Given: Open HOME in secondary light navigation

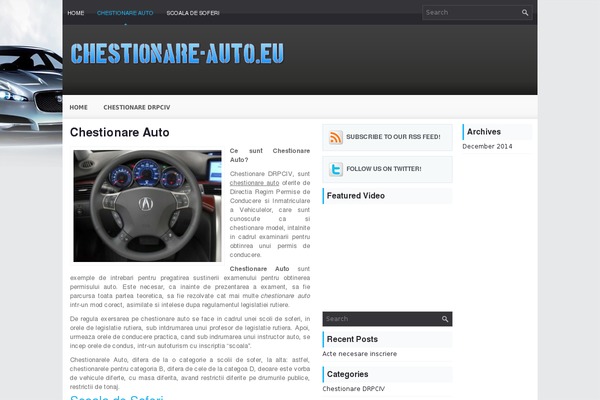Looking at the screenshot, I should [x=78, y=108].
